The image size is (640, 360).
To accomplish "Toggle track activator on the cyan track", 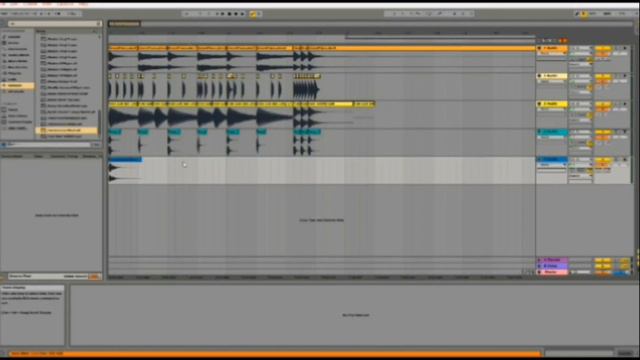I will click(x=603, y=132).
